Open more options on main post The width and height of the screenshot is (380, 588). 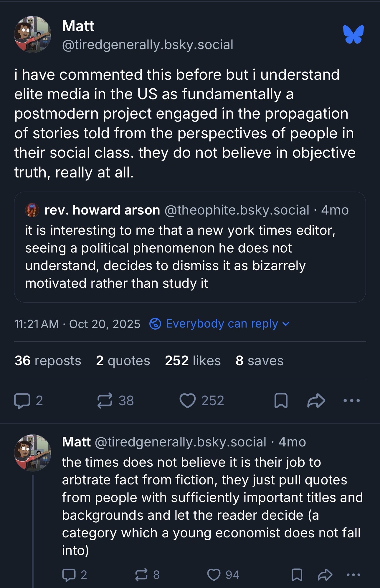coord(352,401)
